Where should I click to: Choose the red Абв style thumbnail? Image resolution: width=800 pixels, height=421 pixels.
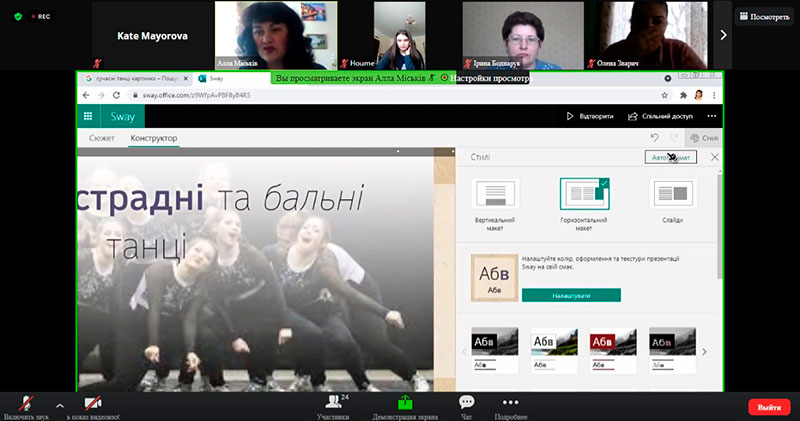pos(613,350)
